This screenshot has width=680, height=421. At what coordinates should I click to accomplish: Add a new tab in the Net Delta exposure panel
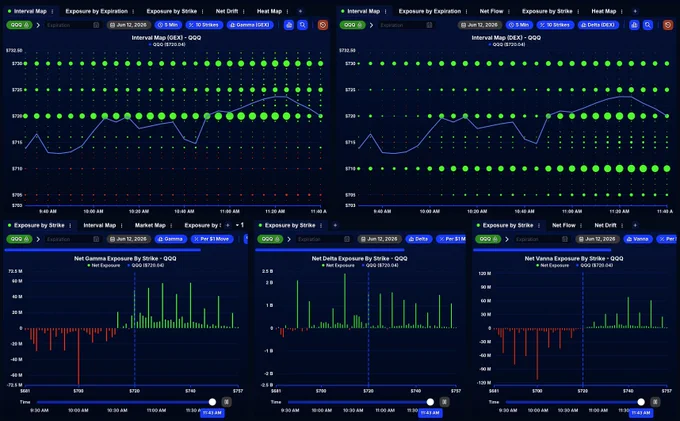tap(335, 225)
